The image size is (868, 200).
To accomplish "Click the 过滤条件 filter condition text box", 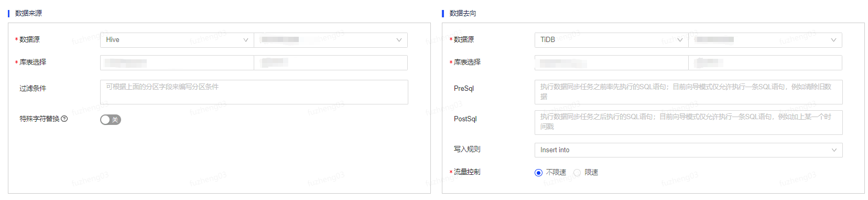I will pyautogui.click(x=254, y=92).
